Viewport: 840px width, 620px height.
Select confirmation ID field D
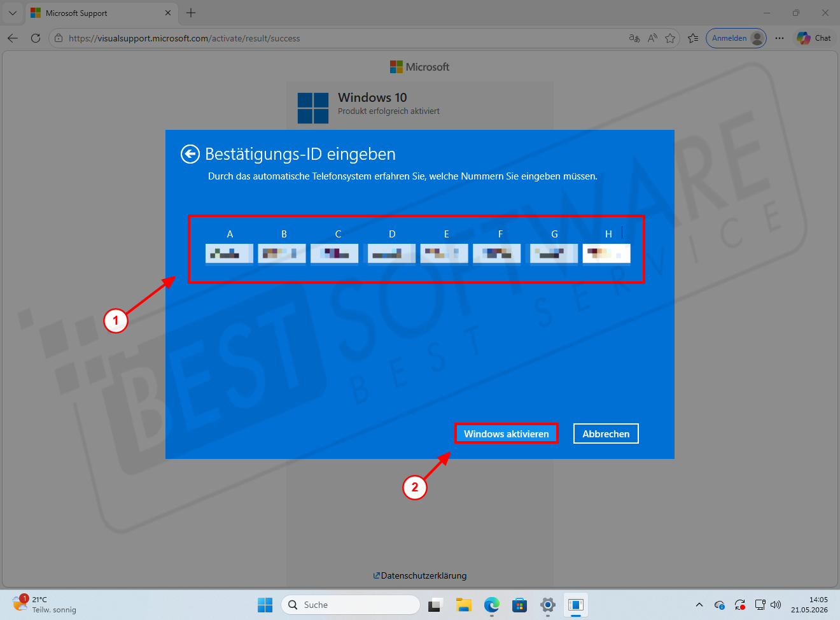[x=392, y=253]
